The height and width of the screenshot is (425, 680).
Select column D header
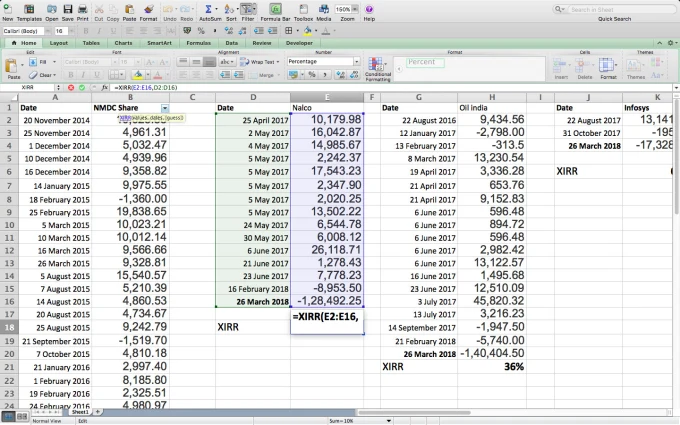253,97
